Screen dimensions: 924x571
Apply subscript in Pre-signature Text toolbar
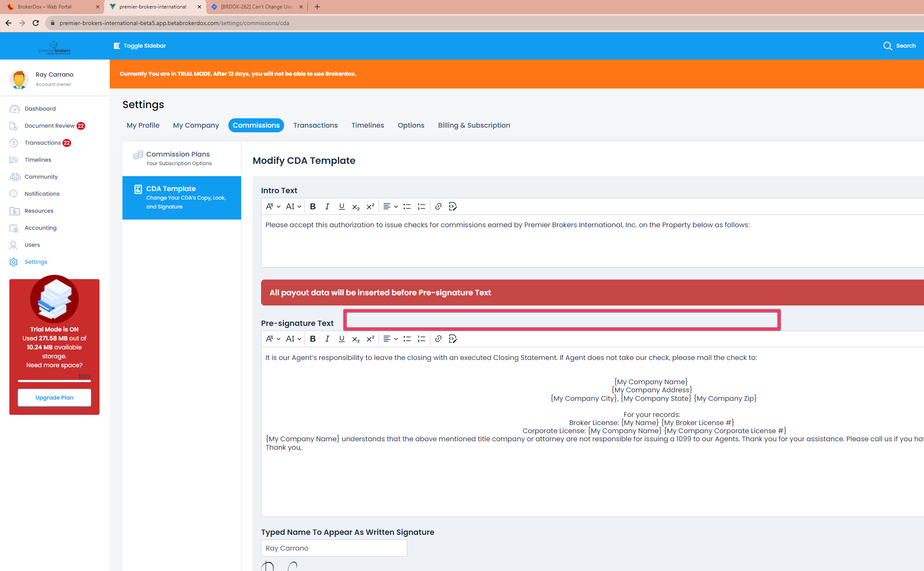click(x=356, y=339)
